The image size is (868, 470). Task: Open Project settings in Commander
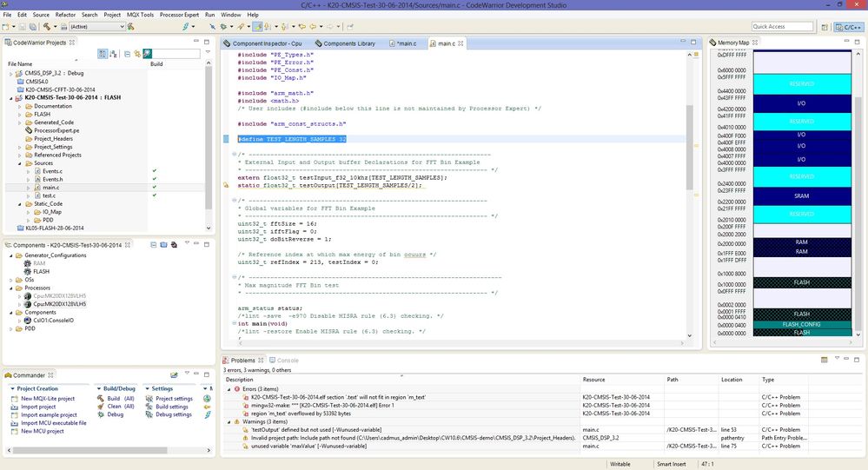point(169,399)
